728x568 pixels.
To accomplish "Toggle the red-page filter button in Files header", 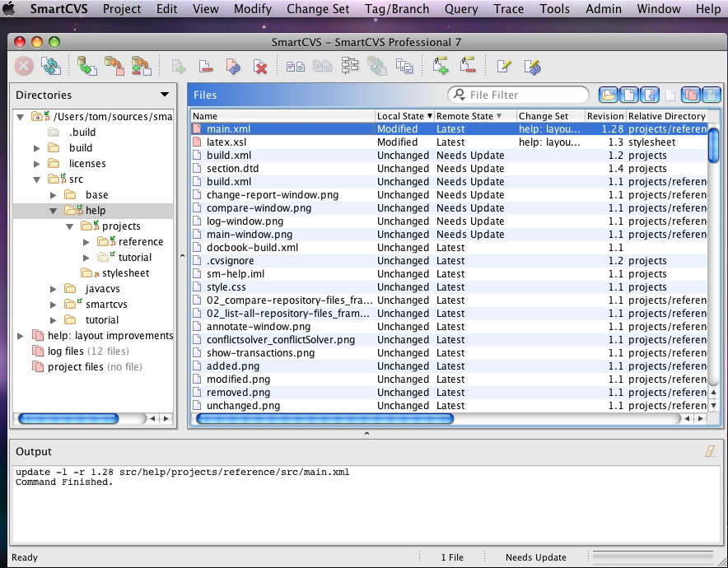I will coord(690,95).
